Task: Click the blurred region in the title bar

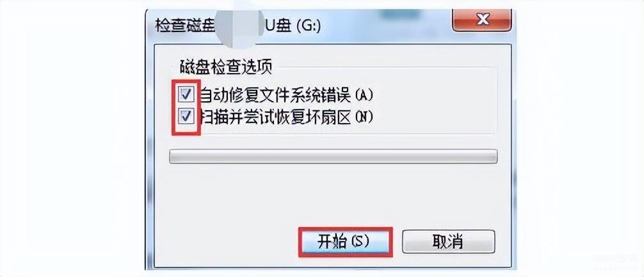Action: click(x=237, y=25)
